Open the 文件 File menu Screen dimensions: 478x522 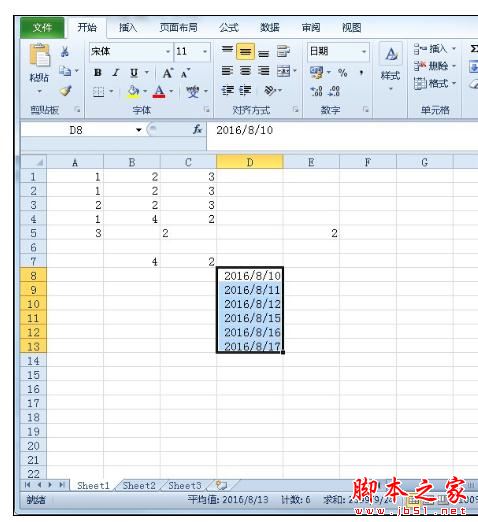coord(42,27)
